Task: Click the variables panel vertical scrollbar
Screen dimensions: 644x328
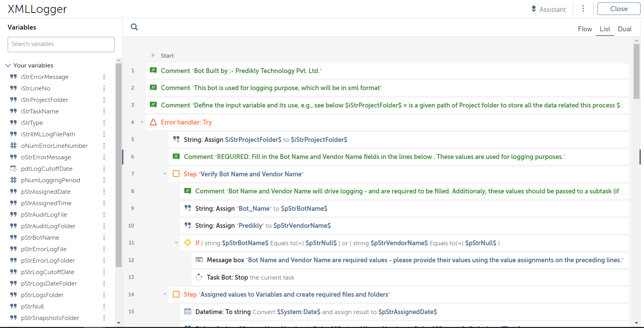Action: (119, 163)
